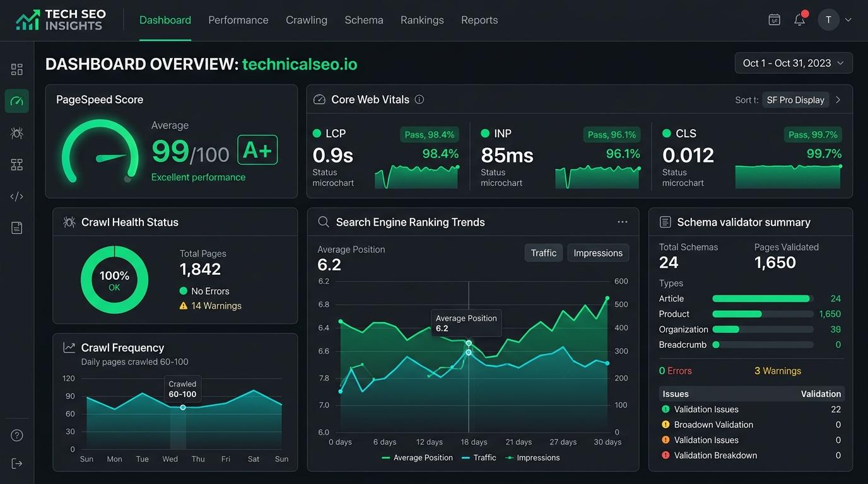This screenshot has height=484, width=868.
Task: Toggle Impressions legend series
Action: [x=532, y=458]
